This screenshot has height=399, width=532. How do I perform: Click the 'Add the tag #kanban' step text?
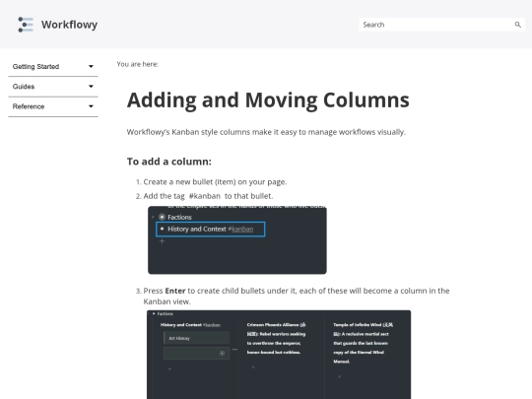coord(208,196)
